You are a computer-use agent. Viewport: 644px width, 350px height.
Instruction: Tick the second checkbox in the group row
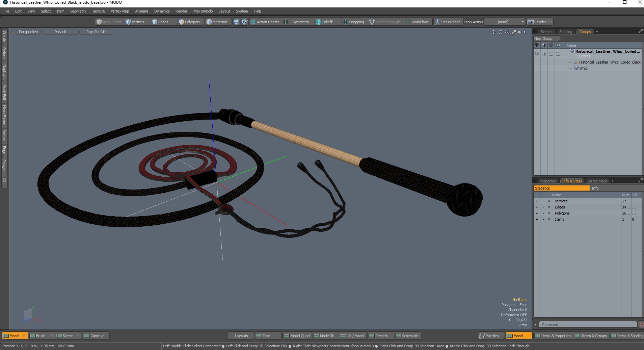(x=558, y=54)
